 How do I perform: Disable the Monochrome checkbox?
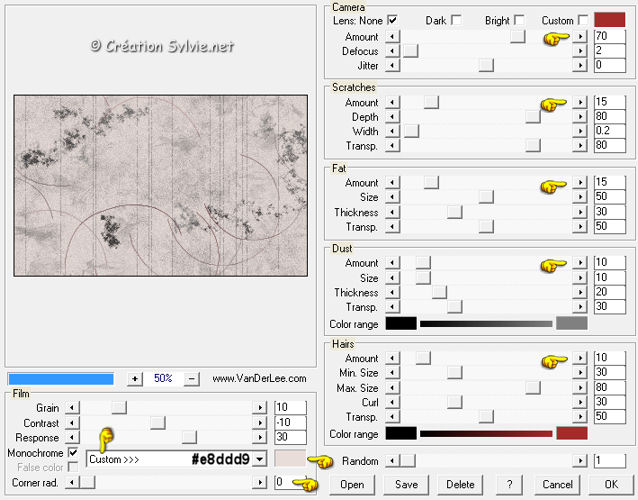72,453
